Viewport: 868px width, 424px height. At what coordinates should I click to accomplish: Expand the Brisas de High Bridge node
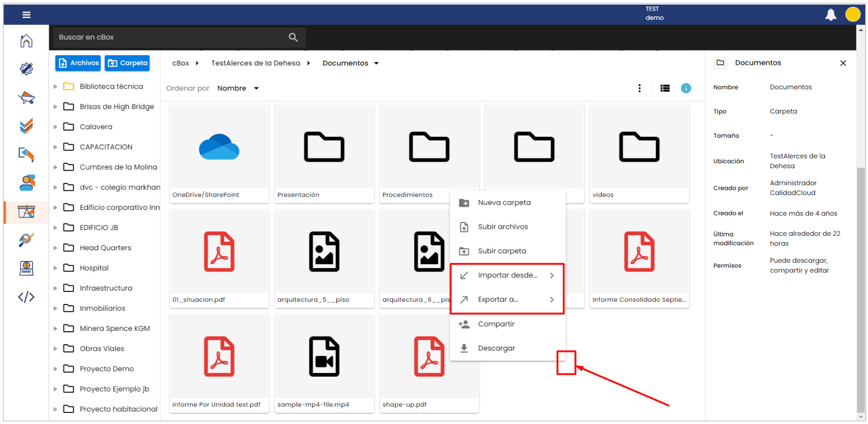[55, 107]
